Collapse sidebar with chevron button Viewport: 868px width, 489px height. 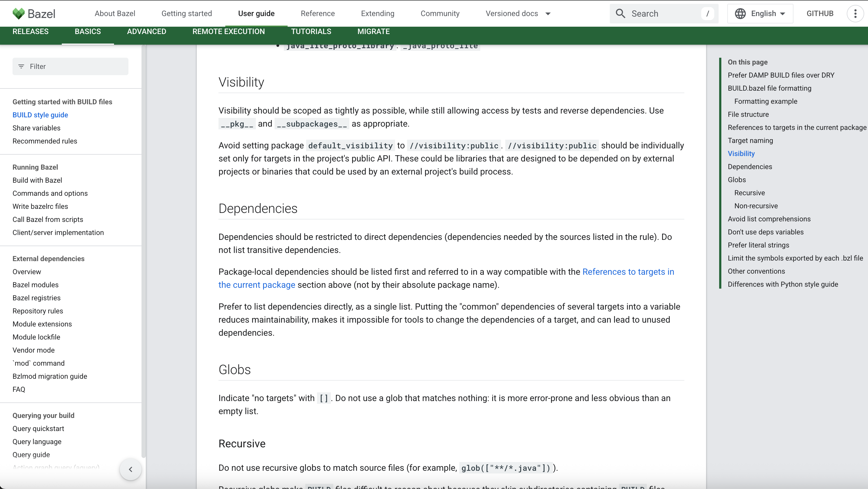[x=130, y=469]
